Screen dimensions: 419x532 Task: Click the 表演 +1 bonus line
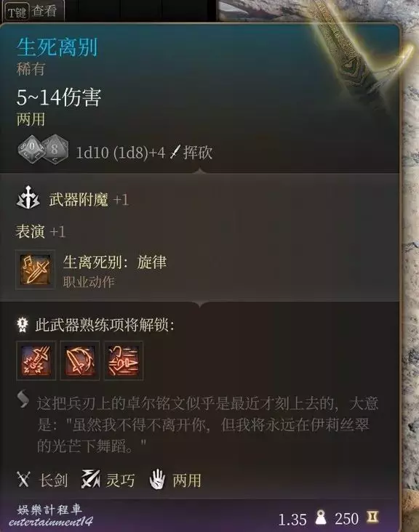pyautogui.click(x=41, y=232)
